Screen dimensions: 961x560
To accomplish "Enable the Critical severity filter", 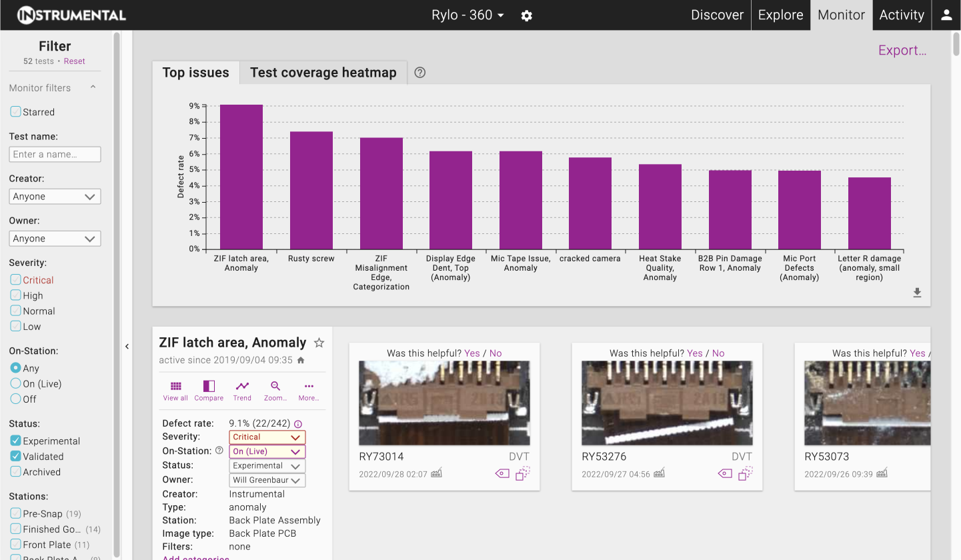I will pyautogui.click(x=16, y=280).
